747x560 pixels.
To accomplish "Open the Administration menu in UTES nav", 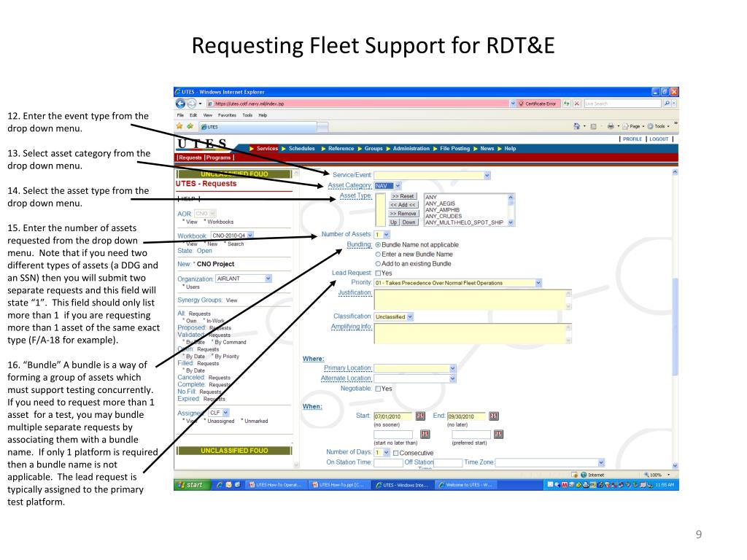I will point(411,149).
